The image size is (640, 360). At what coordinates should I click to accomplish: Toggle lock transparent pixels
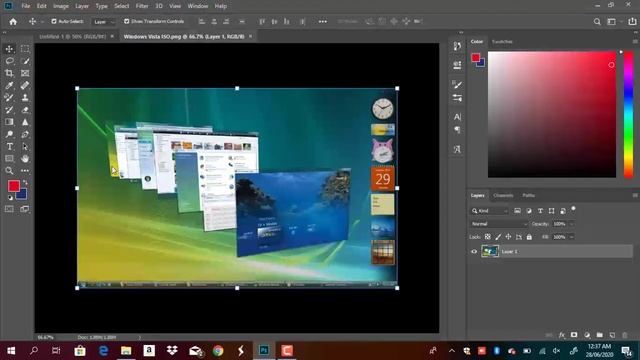coord(488,237)
